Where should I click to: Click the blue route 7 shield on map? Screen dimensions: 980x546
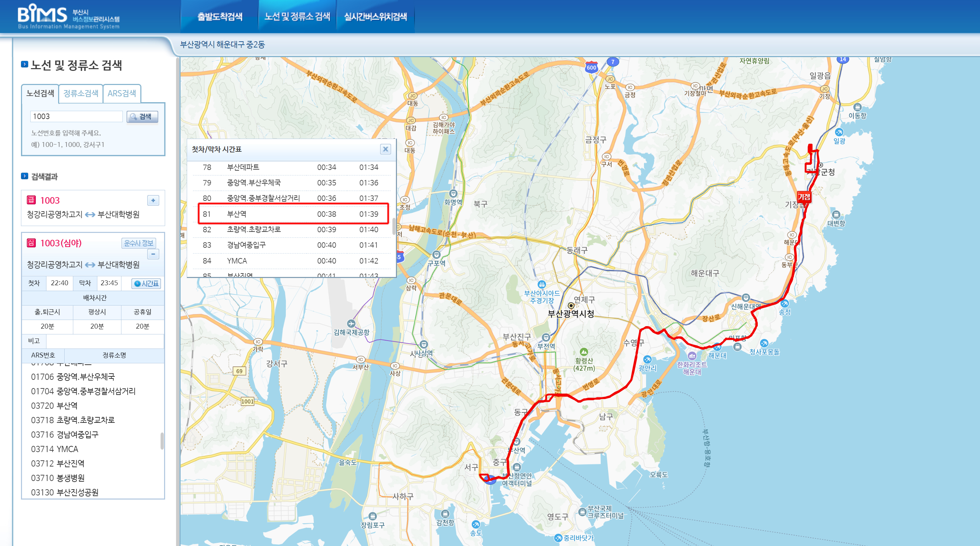pyautogui.click(x=613, y=62)
